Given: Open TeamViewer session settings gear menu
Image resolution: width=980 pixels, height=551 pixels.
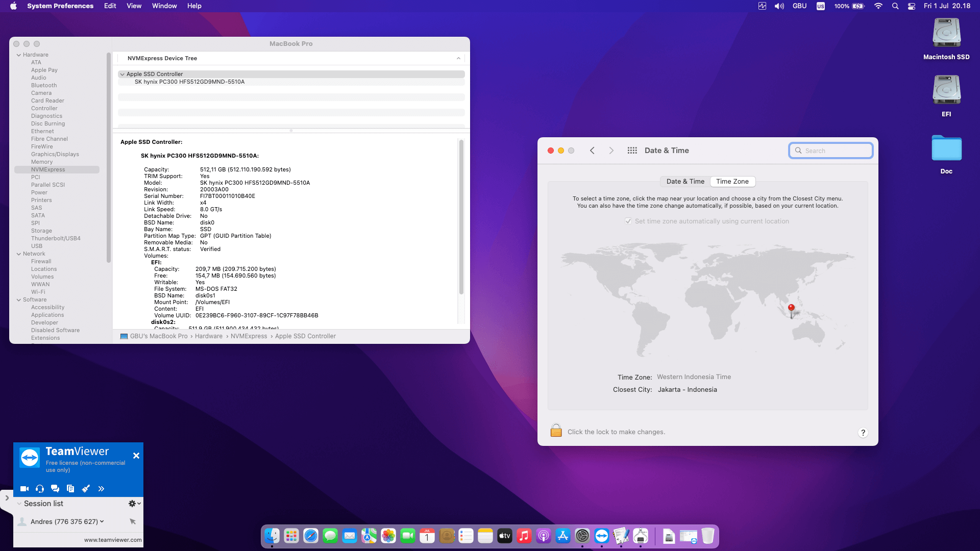Looking at the screenshot, I should tap(134, 504).
